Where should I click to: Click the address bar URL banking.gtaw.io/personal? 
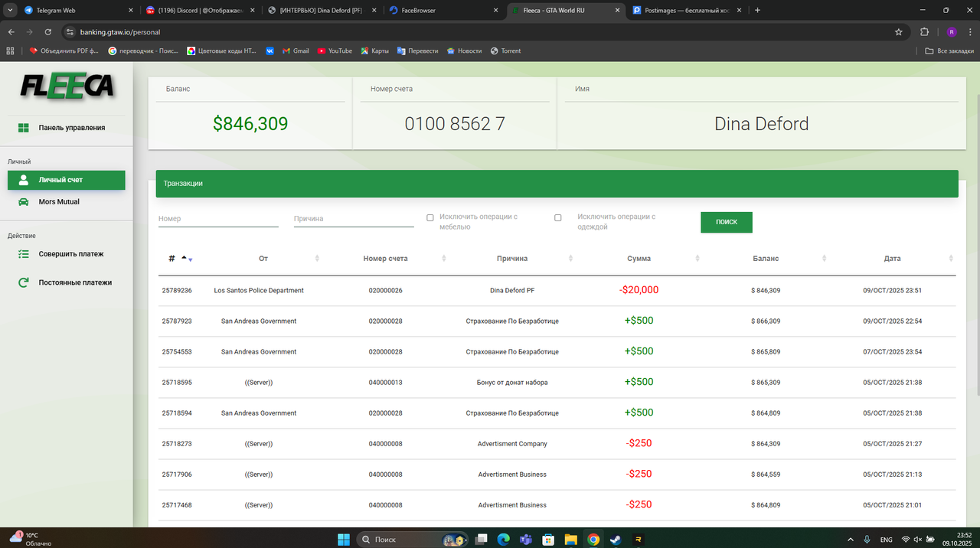click(120, 33)
